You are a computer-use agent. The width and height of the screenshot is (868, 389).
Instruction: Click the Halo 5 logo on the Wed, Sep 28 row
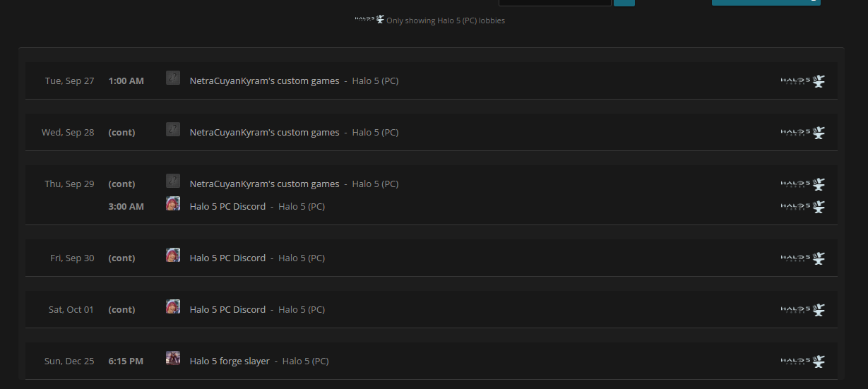coord(803,133)
